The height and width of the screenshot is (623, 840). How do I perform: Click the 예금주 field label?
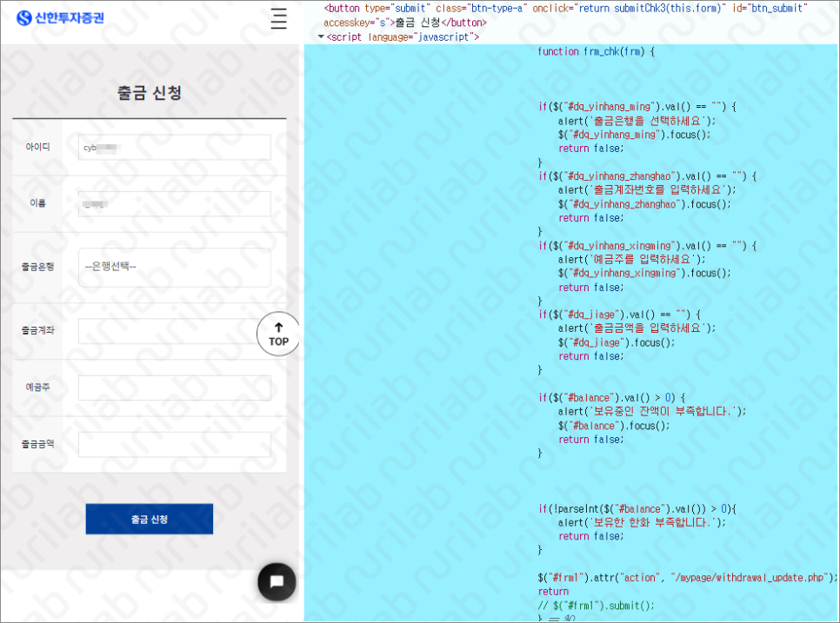click(x=37, y=387)
